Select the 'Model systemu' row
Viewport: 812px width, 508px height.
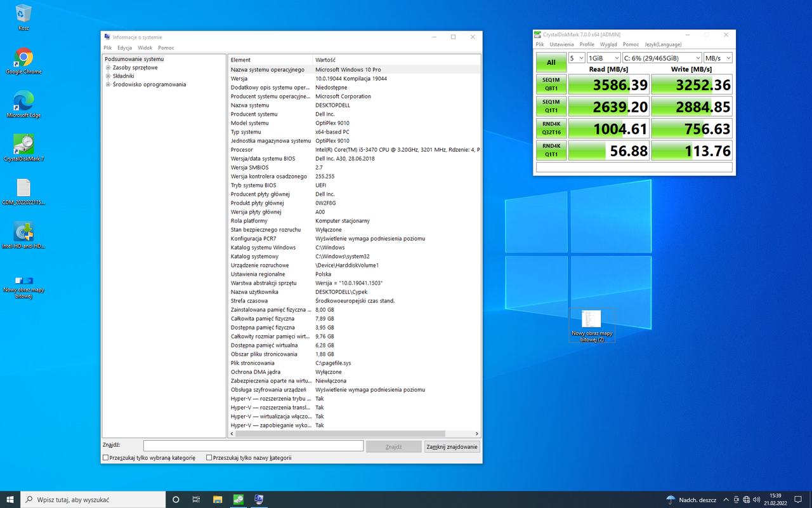click(354, 123)
